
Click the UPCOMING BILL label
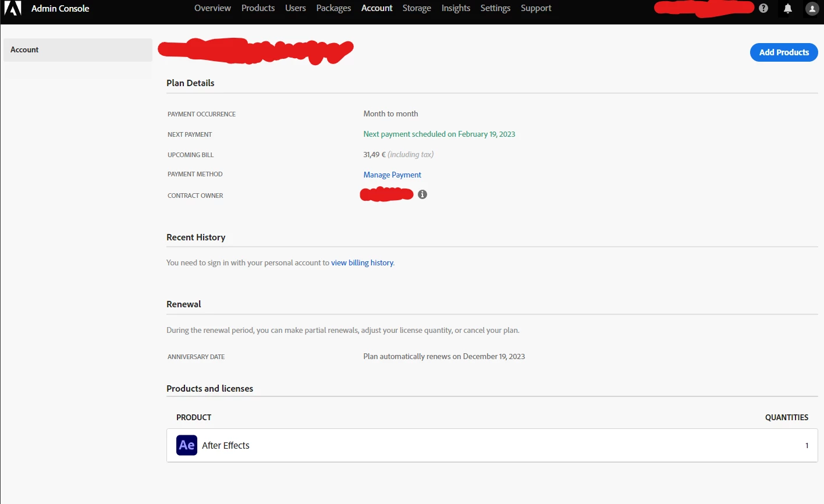click(x=190, y=155)
